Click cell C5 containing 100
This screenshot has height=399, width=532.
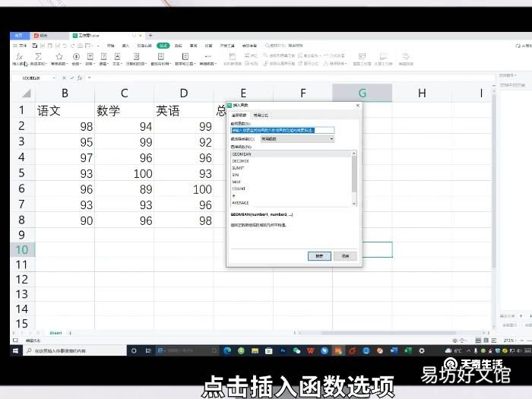(124, 173)
